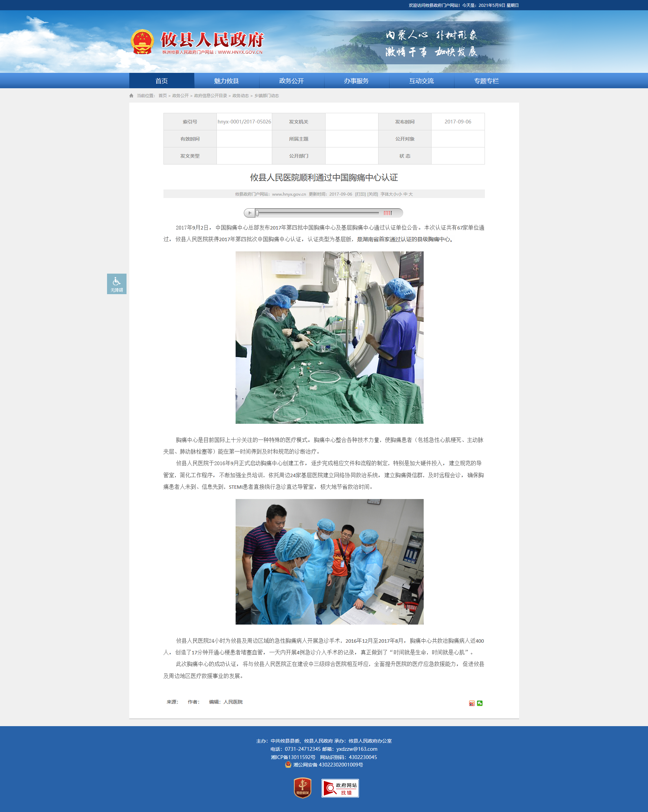Image resolution: width=648 pixels, height=812 pixels.
Task: Click the surgery room photo
Action: [329, 338]
